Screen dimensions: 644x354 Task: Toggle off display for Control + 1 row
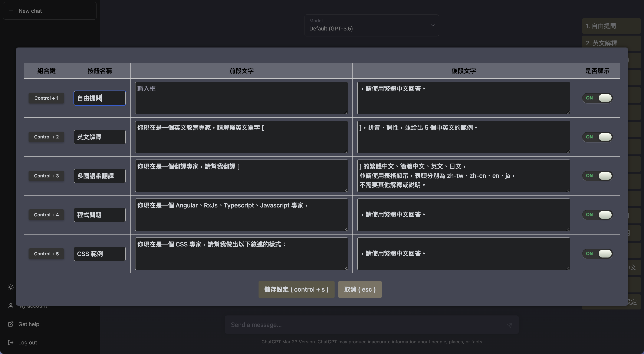coord(597,98)
